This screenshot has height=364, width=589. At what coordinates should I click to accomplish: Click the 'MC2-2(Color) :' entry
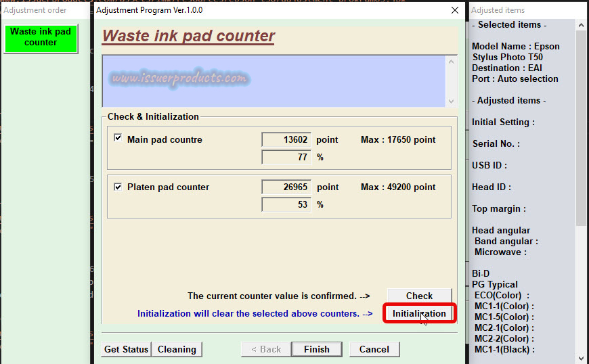point(504,338)
